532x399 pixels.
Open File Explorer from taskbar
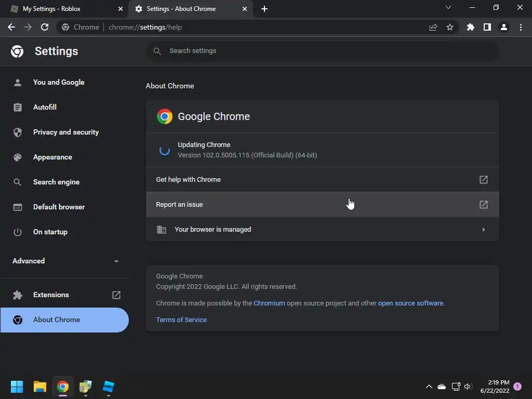pyautogui.click(x=39, y=387)
